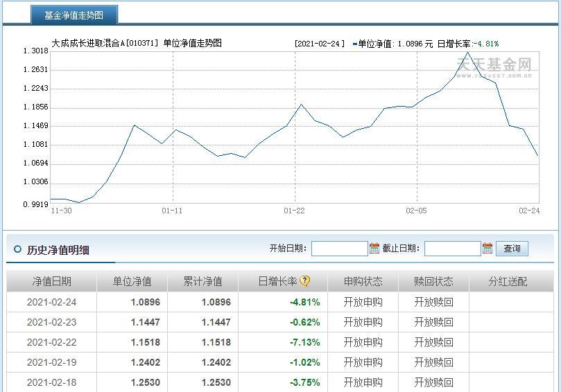561x392 pixels.
Task: Click the 0.9919 y-axis value
Action: pyautogui.click(x=35, y=204)
